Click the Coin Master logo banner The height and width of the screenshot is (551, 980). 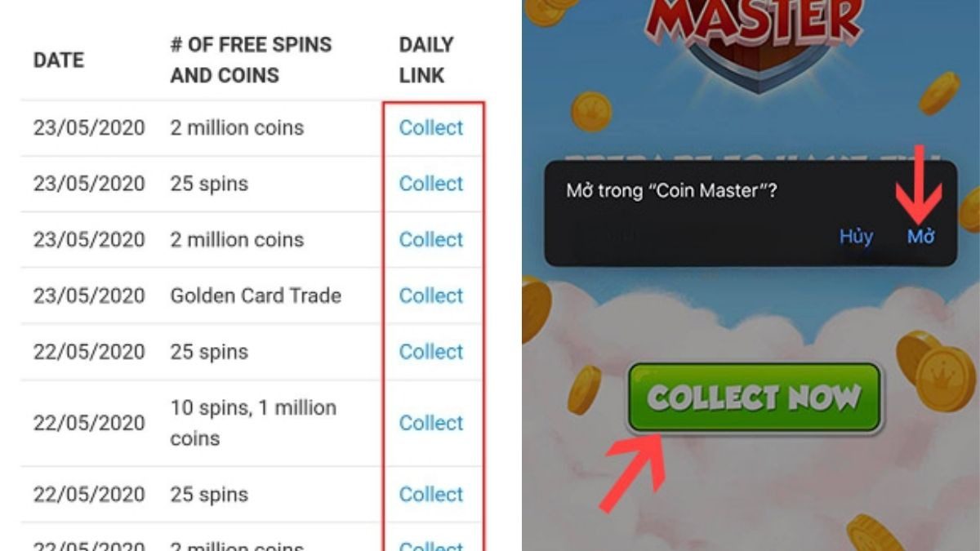(755, 33)
